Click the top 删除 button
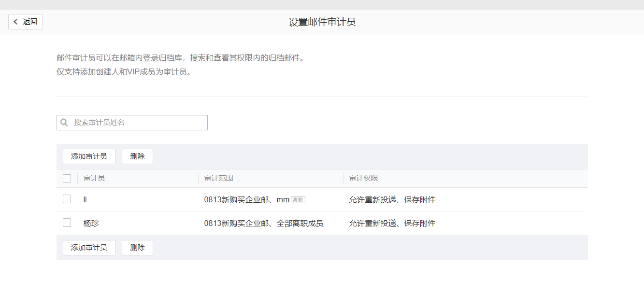This screenshot has width=644, height=281. [x=137, y=156]
